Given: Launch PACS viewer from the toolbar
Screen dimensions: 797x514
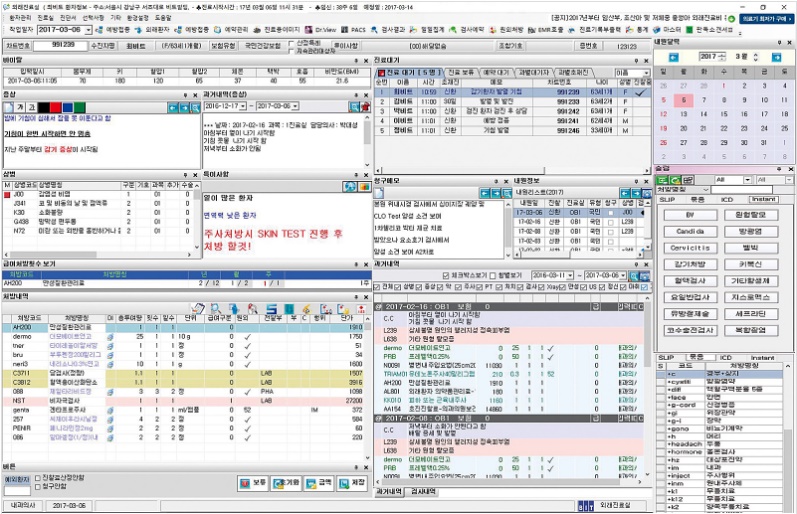Looking at the screenshot, I should tap(353, 30).
